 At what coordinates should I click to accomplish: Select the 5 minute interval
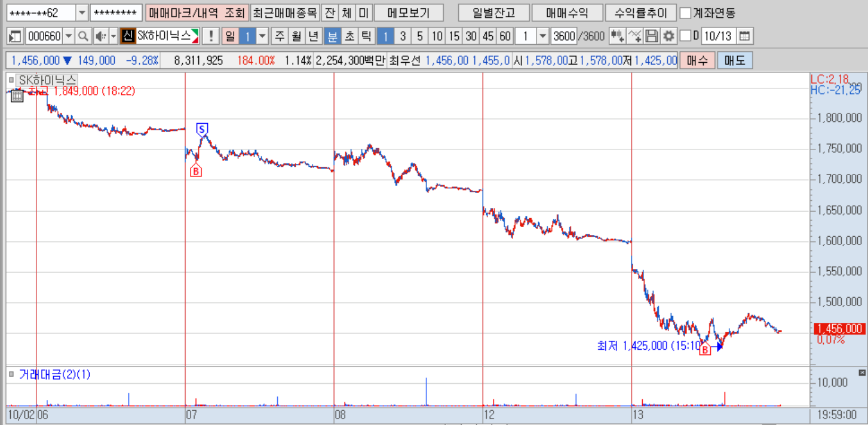coord(420,36)
